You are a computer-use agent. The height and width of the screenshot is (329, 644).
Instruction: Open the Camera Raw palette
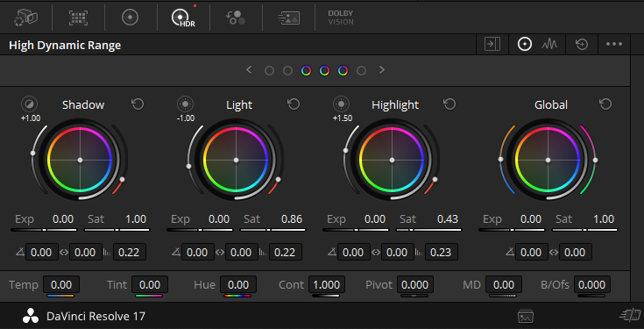pos(25,18)
